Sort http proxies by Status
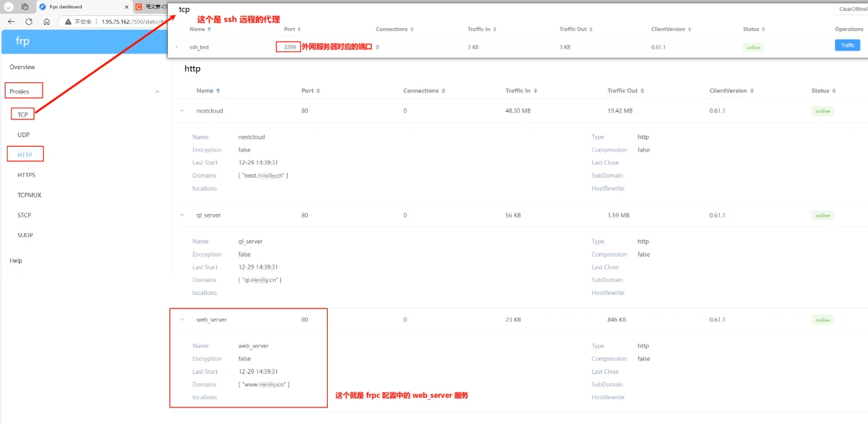Screen dimensions: 868x428 (823, 91)
